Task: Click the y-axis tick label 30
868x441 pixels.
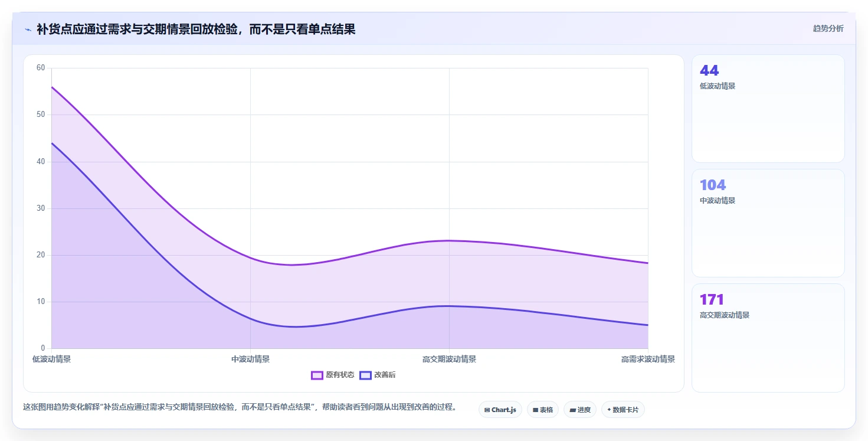Action: tap(41, 208)
